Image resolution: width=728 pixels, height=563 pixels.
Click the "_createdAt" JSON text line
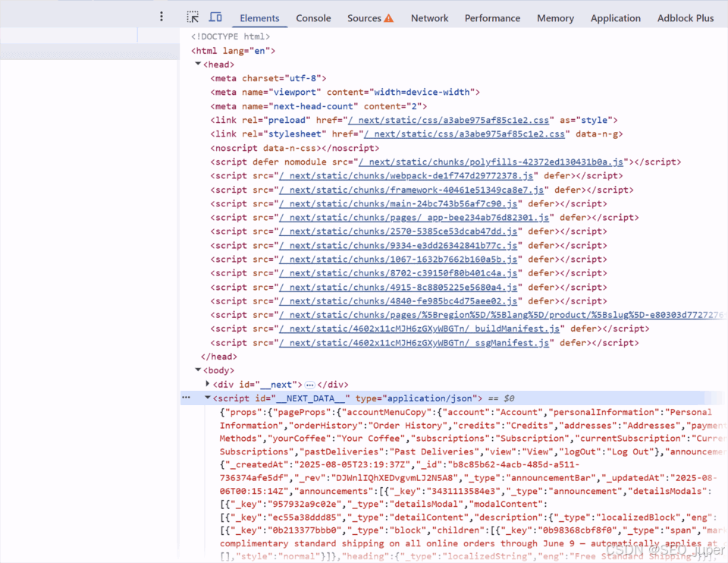(400, 464)
